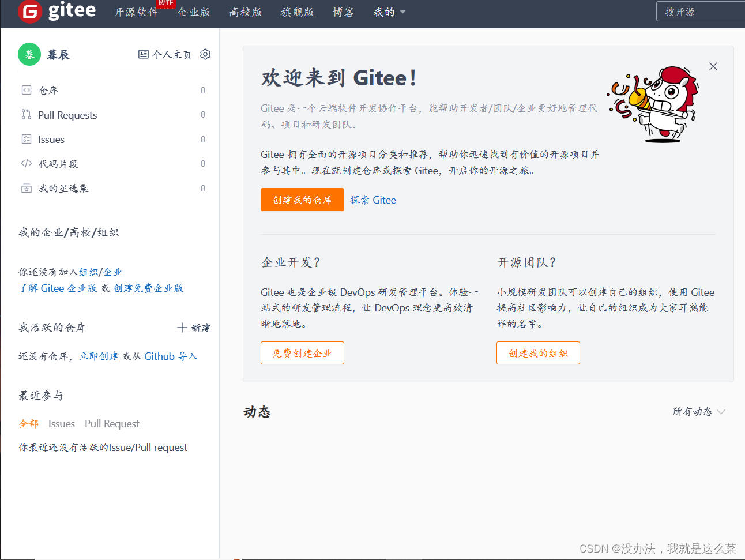Click the 创建我的组织 button

(x=538, y=353)
